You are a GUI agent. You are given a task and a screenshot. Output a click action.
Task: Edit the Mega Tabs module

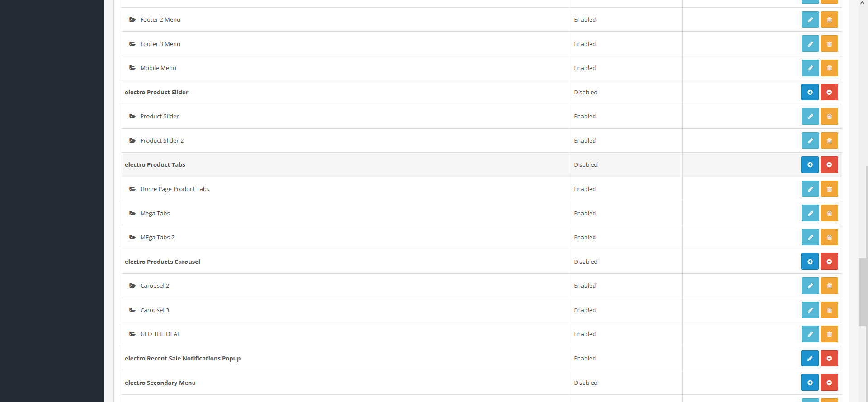(x=810, y=213)
